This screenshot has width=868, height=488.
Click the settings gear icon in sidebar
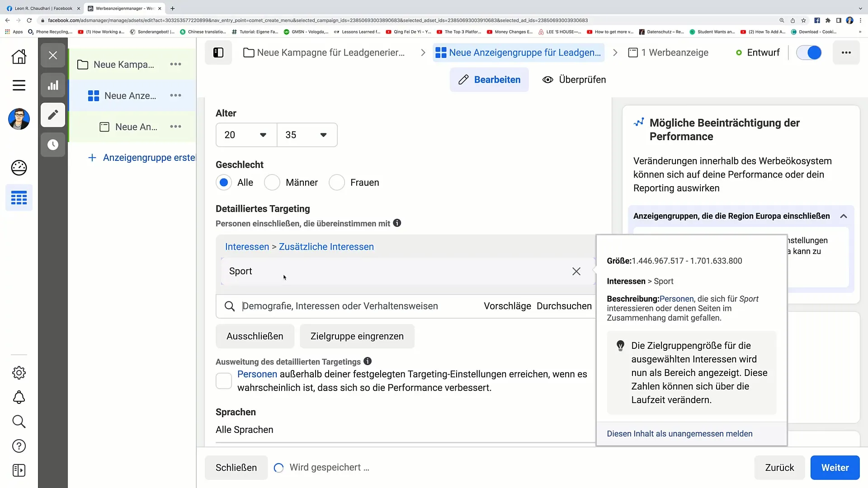tap(19, 372)
